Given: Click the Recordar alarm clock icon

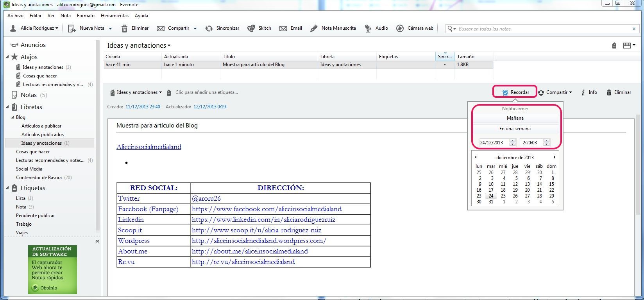Looking at the screenshot, I should pyautogui.click(x=505, y=93).
